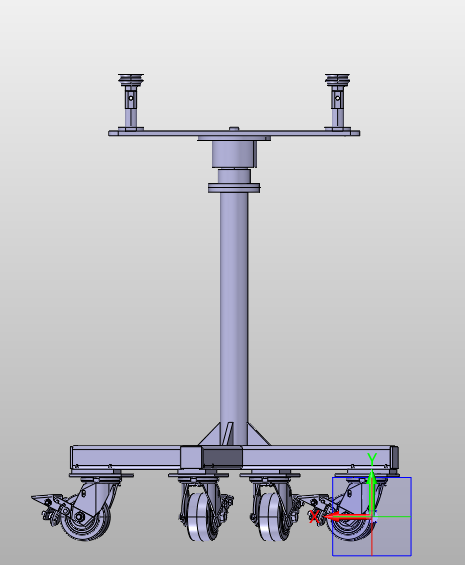Image resolution: width=465 pixels, height=565 pixels.
Task: Click the green Y axis label
Action: tap(372, 458)
